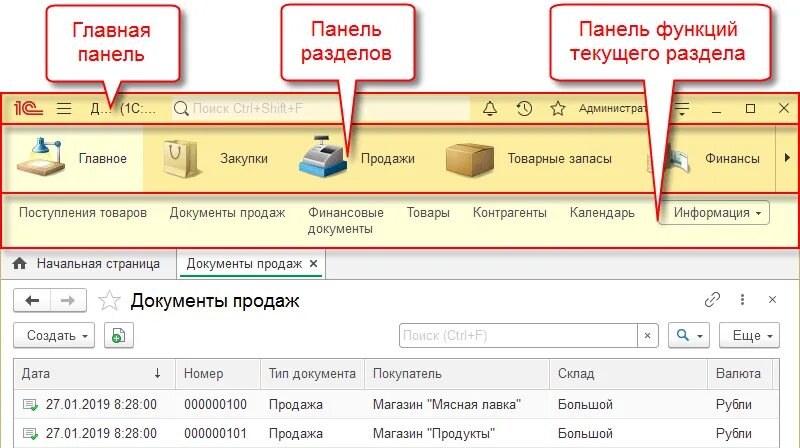Image resolution: width=800 pixels, height=448 pixels.
Task: Open Документы продаж command link
Action: coord(227,212)
